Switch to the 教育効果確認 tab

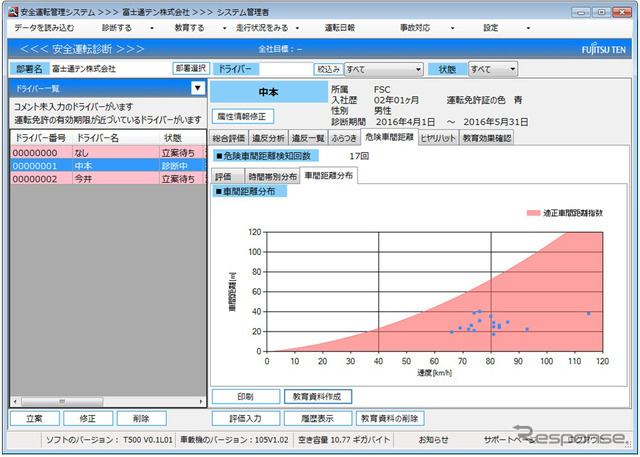487,138
